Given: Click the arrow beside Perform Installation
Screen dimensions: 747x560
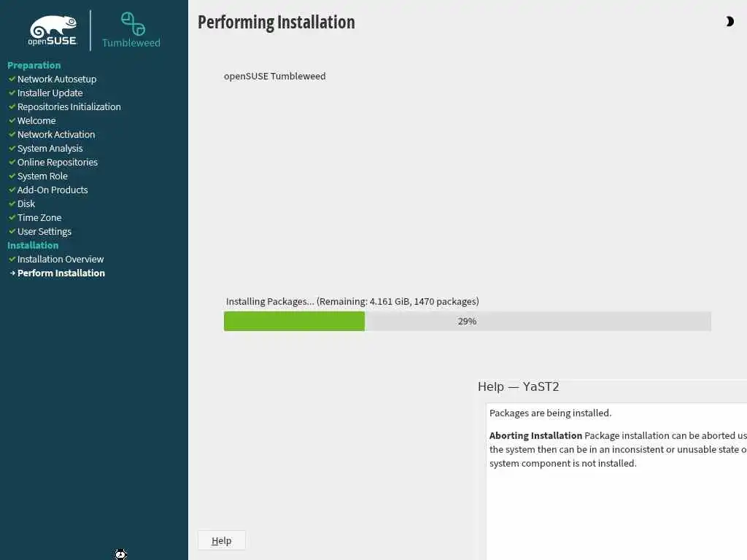Looking at the screenshot, I should [x=12, y=273].
